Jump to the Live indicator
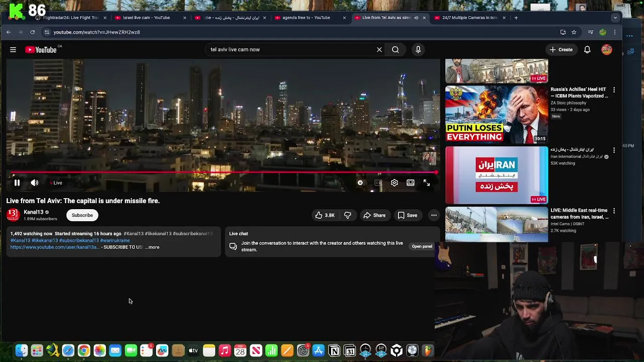Viewport: 644px width, 362px height. pyautogui.click(x=56, y=183)
